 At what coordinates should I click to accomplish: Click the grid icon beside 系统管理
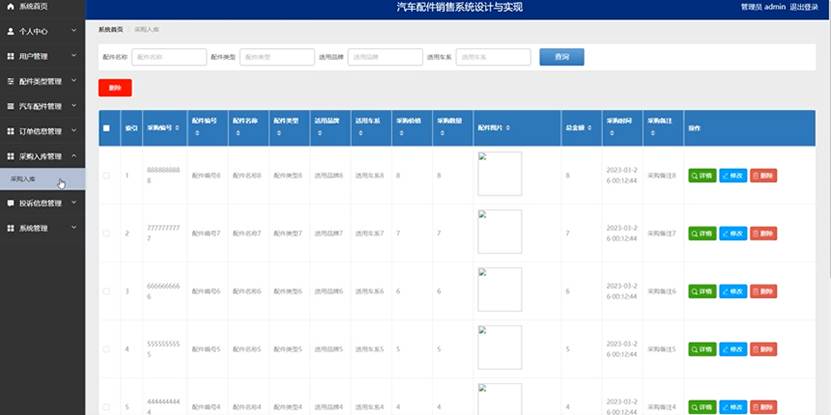coord(11,228)
